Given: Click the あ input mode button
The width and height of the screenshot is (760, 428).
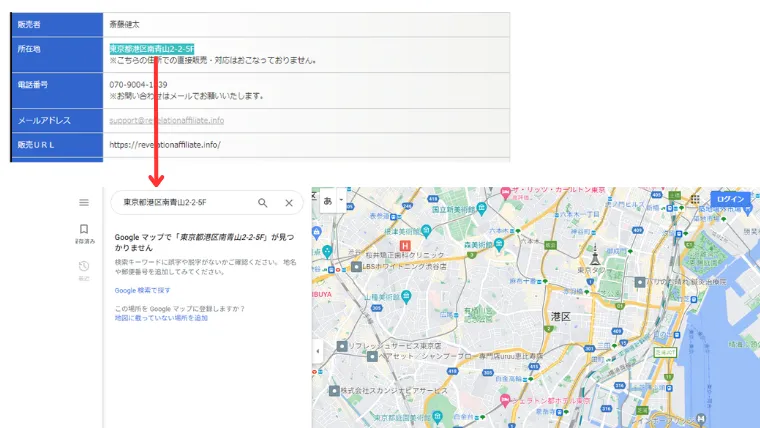Looking at the screenshot, I should [327, 200].
